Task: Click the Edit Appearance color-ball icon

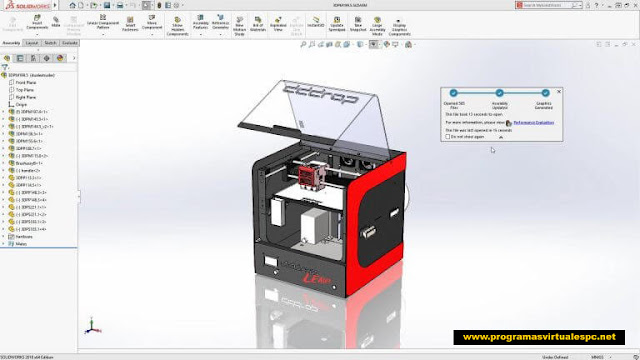Action: coord(386,44)
